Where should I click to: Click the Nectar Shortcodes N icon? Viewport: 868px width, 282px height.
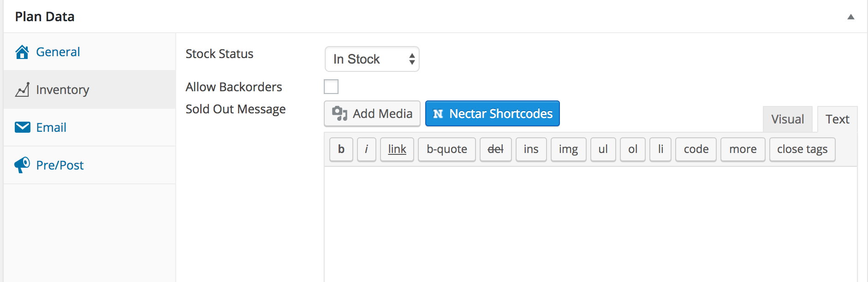(438, 114)
